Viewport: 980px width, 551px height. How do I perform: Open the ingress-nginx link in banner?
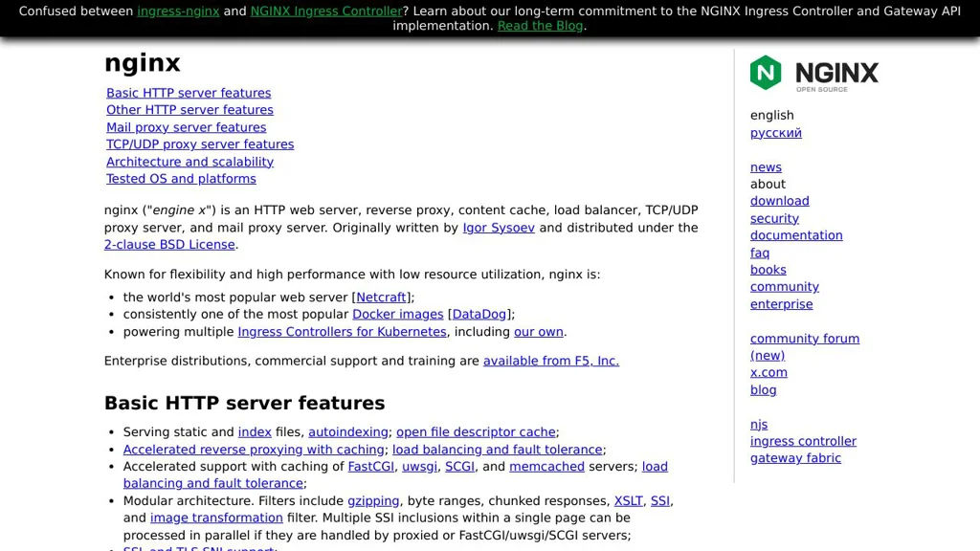pyautogui.click(x=178, y=11)
